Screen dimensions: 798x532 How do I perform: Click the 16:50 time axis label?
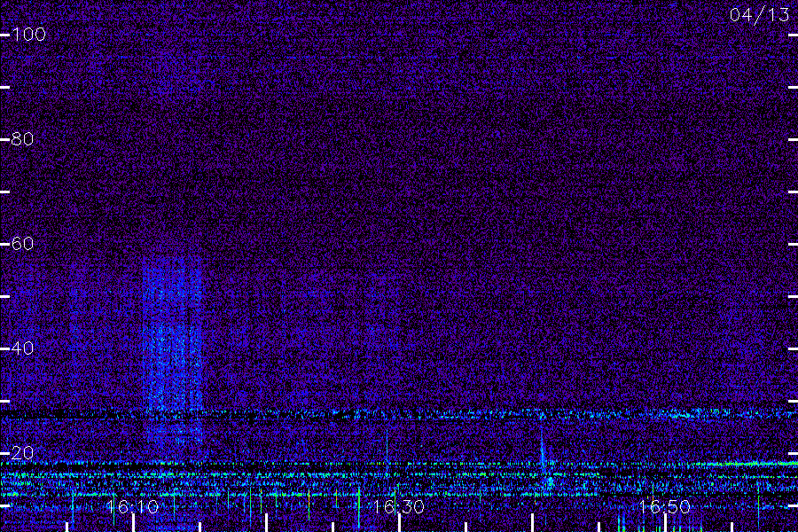click(665, 507)
